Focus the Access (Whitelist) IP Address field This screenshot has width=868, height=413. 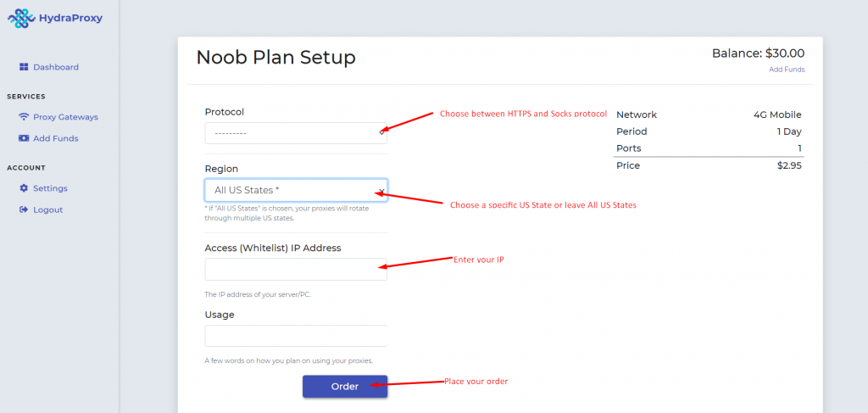[x=295, y=270]
